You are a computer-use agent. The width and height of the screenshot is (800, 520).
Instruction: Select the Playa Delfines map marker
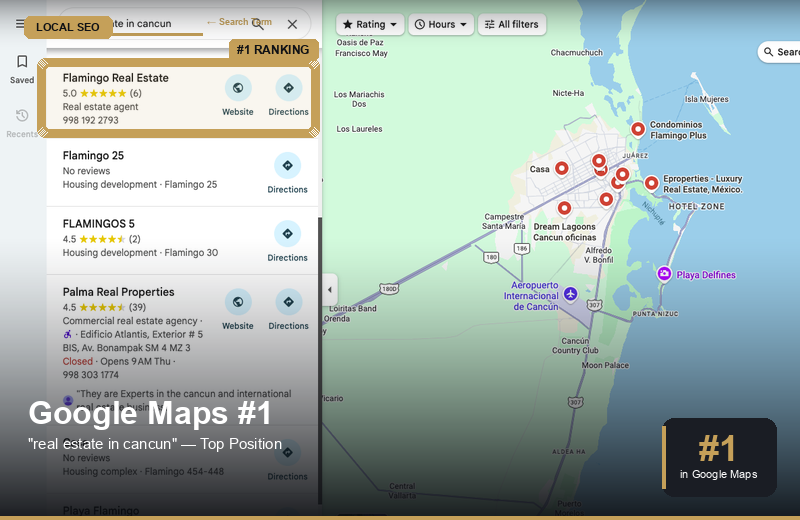tap(664, 274)
